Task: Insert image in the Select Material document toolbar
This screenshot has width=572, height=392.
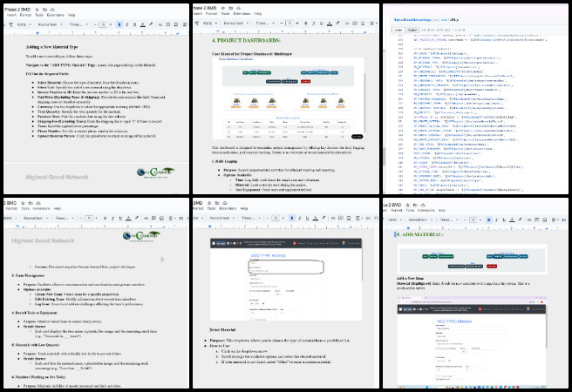Action: tap(349, 218)
